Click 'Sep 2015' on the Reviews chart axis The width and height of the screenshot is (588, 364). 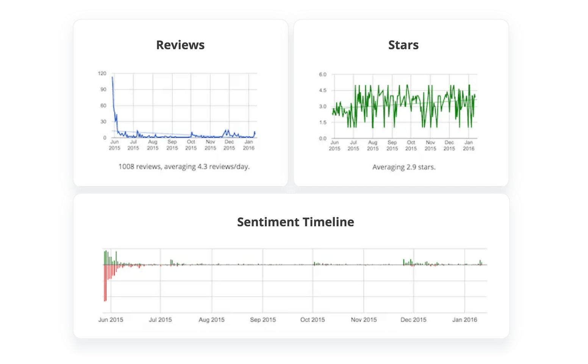tap(172, 145)
